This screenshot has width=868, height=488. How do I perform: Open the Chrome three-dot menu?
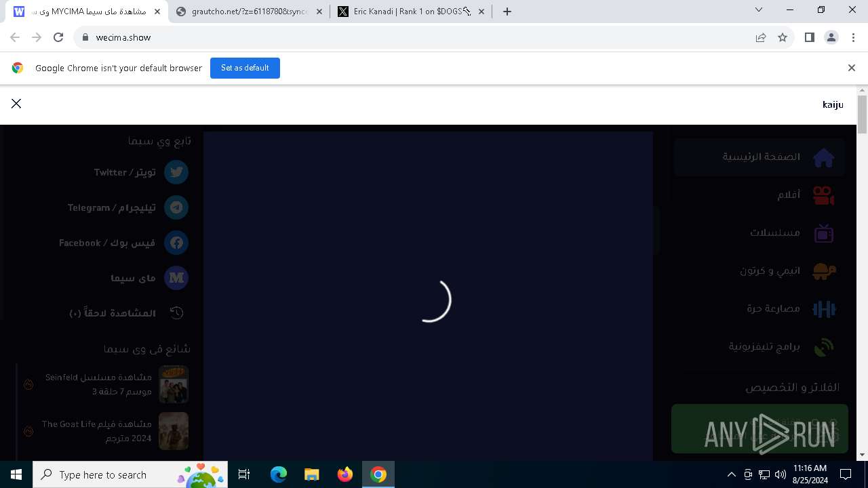click(x=853, y=38)
